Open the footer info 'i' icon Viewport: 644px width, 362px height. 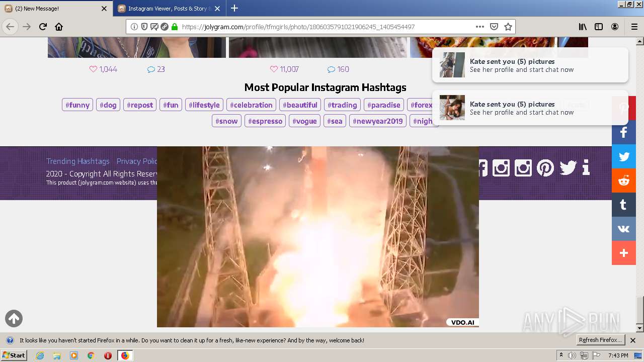[x=586, y=167]
